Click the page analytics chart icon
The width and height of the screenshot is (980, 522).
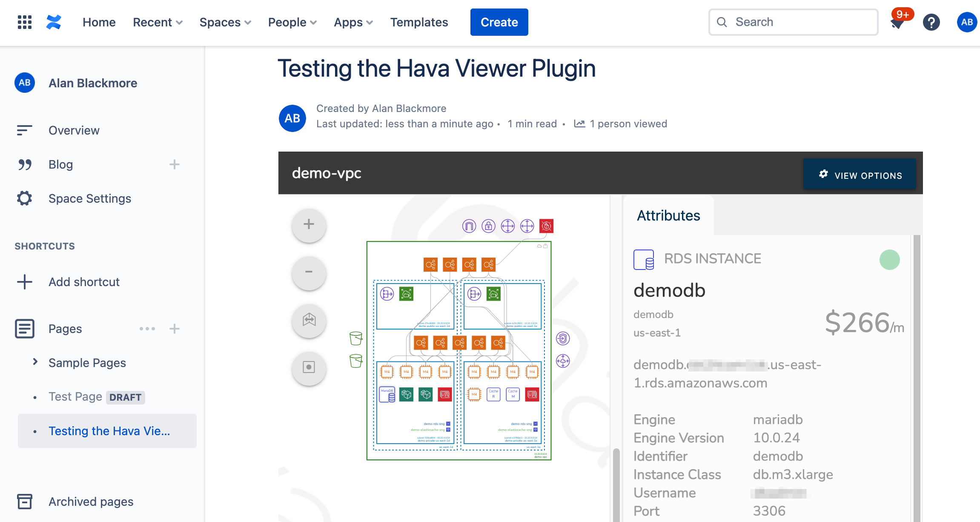click(579, 123)
